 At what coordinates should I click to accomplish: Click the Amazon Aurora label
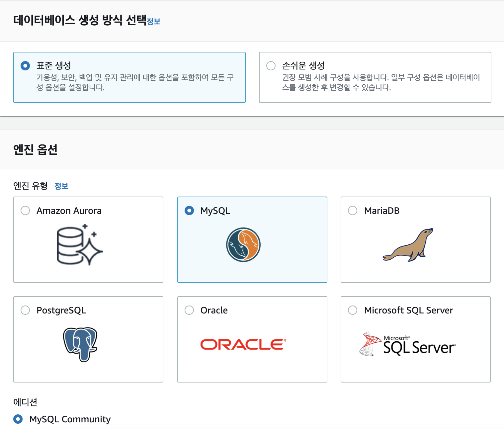pyautogui.click(x=69, y=211)
